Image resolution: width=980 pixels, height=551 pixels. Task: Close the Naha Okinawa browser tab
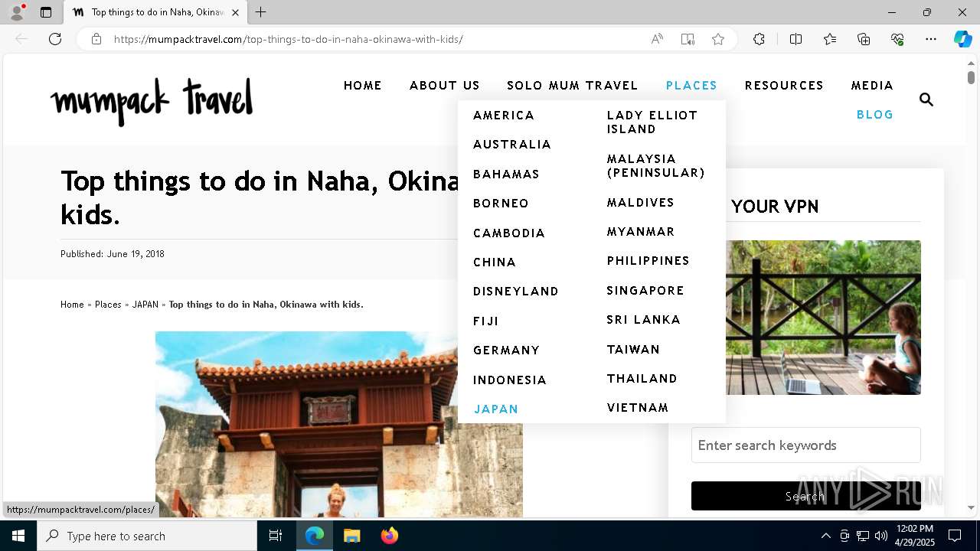(235, 12)
